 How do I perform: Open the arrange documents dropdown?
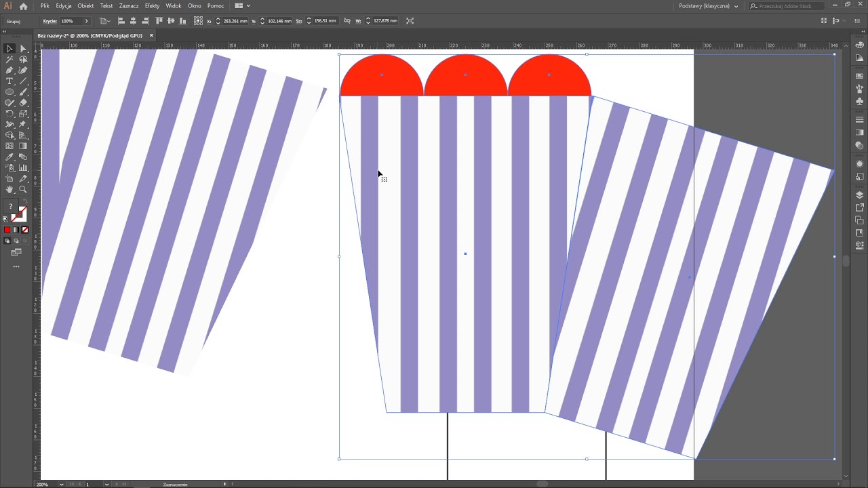tap(242, 6)
